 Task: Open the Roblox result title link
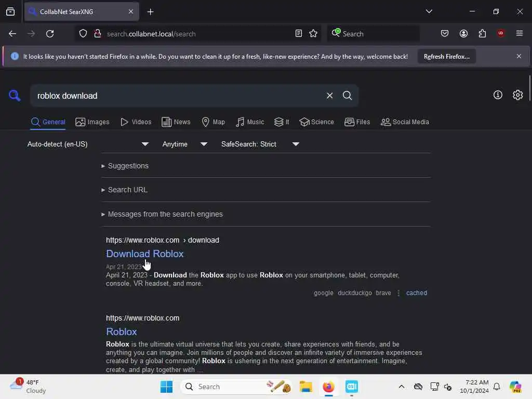tap(122, 332)
